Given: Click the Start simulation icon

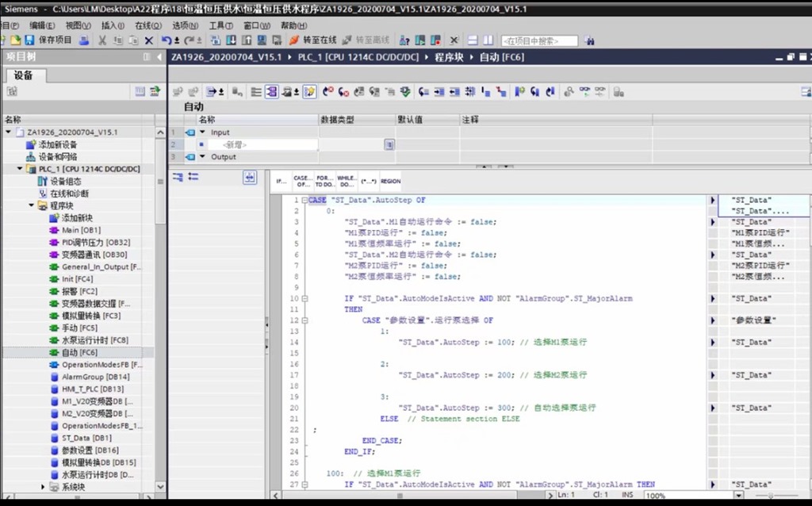Looking at the screenshot, I should click(x=262, y=40).
